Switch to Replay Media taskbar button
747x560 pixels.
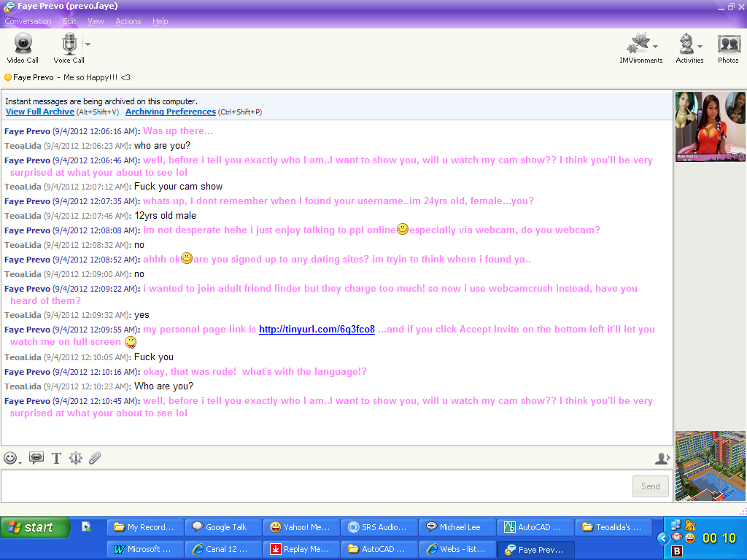pos(301,549)
